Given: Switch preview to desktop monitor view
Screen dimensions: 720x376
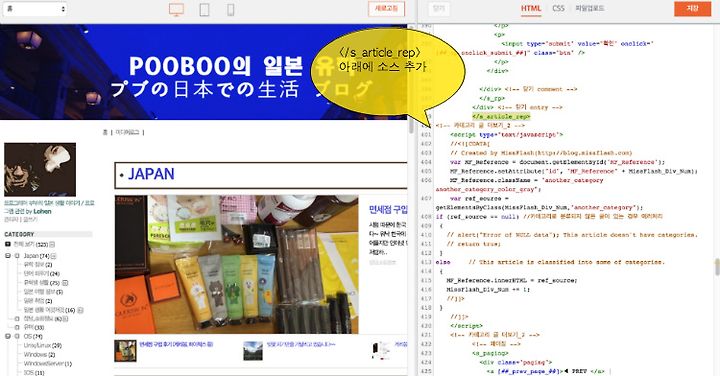Looking at the screenshot, I should [176, 10].
